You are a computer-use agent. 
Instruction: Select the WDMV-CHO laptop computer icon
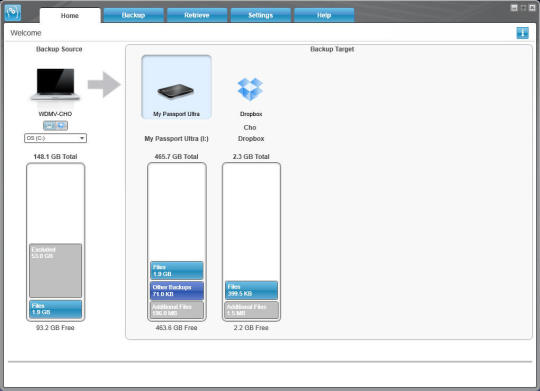point(55,85)
